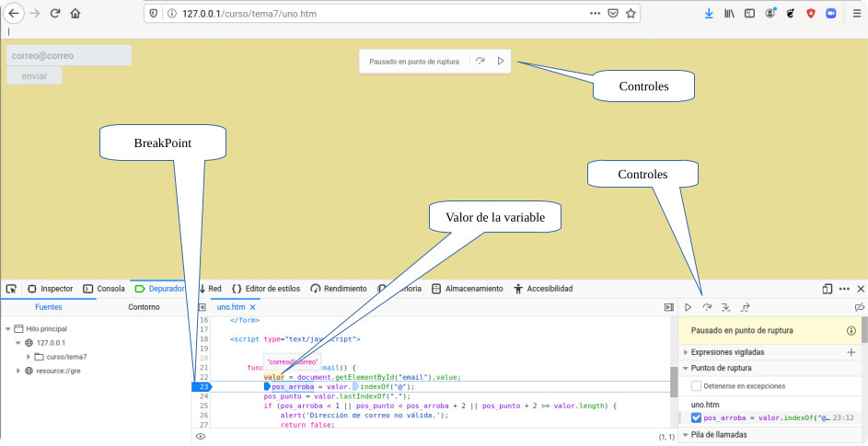Step over in debugger control bar
Viewport: 868px width, 446px height.
[x=707, y=307]
